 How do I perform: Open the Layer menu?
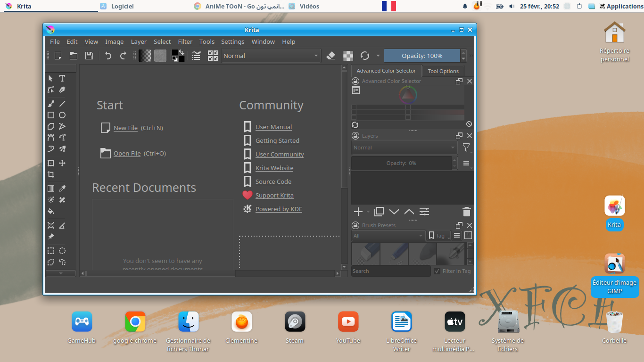(x=139, y=41)
